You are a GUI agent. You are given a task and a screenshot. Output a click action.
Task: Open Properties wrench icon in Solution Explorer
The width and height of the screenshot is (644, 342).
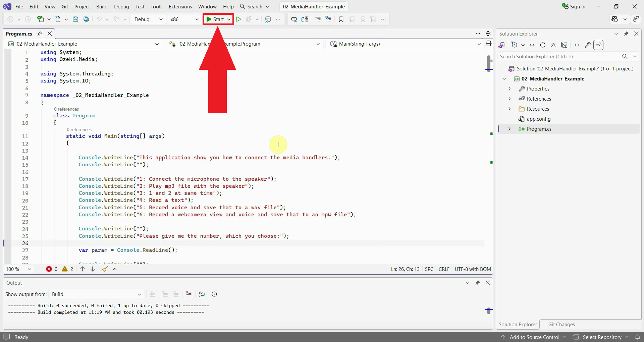point(588,45)
